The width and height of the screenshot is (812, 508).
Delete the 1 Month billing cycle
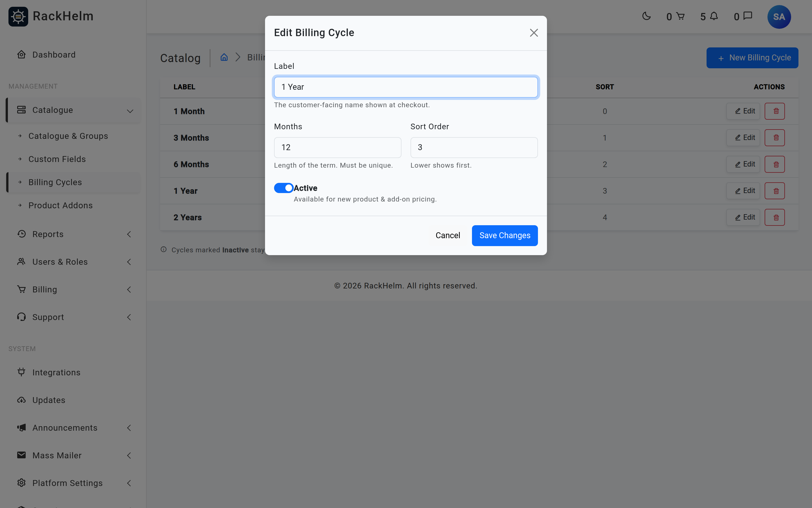tap(775, 111)
